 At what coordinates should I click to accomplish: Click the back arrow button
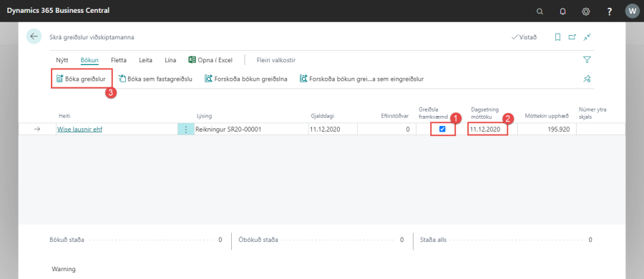pos(34,36)
